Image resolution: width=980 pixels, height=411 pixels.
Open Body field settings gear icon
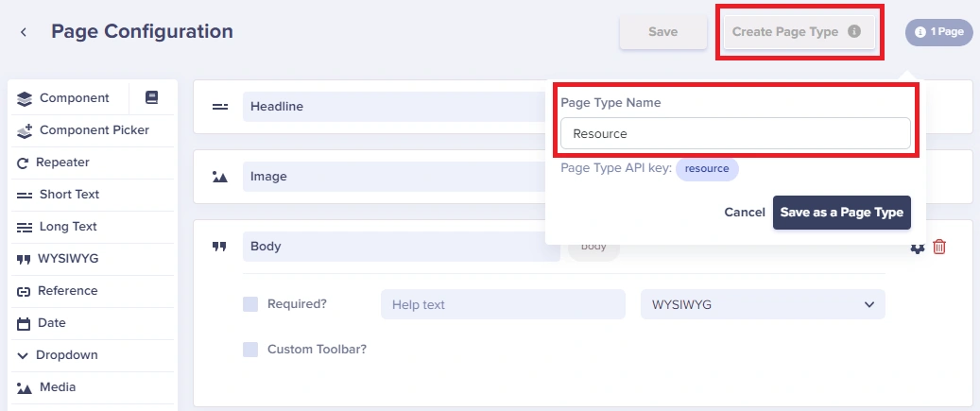coord(917,248)
